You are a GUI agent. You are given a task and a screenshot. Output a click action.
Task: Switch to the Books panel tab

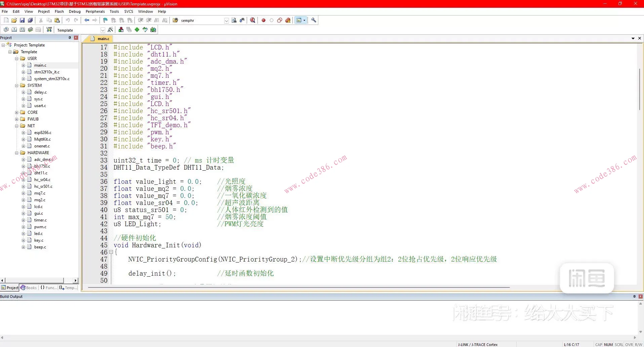click(29, 288)
